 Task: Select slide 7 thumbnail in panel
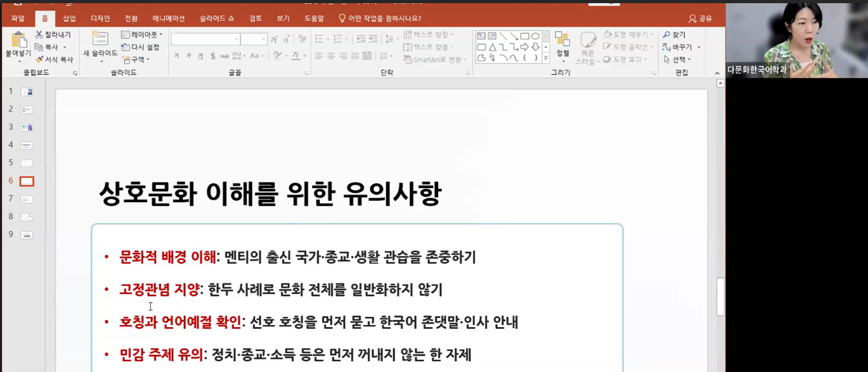point(27,199)
